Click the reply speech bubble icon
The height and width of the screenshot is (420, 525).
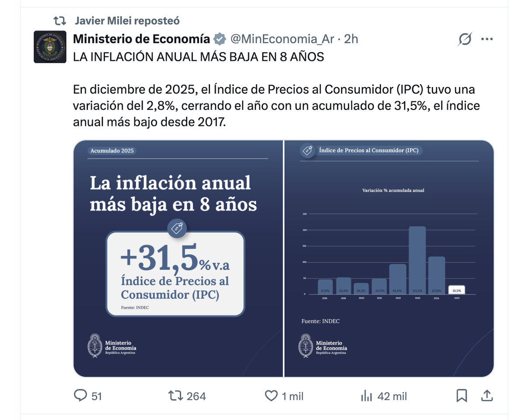(80, 396)
